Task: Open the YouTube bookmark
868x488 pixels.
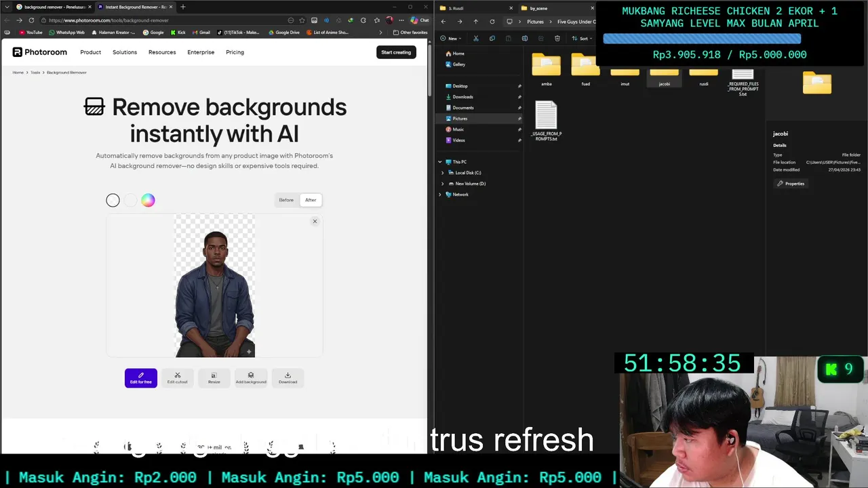Action: click(x=31, y=33)
